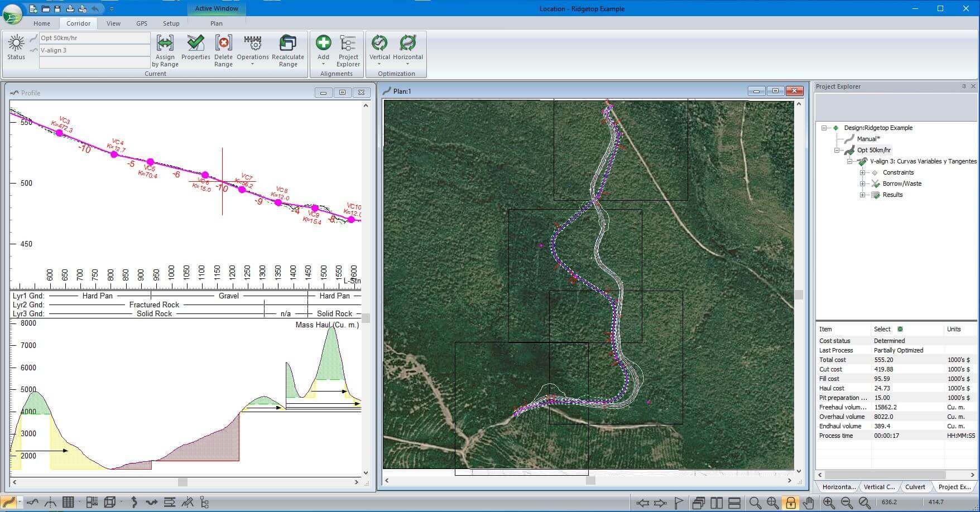Expand the Constraints tree node

(862, 172)
